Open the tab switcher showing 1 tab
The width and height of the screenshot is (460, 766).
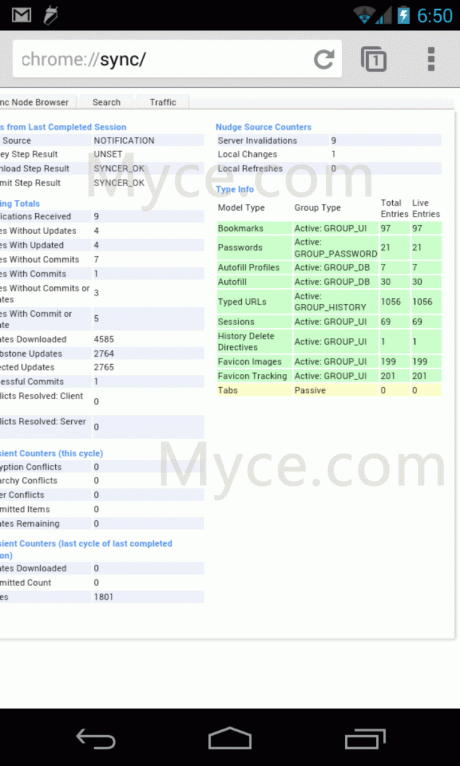pyautogui.click(x=374, y=59)
